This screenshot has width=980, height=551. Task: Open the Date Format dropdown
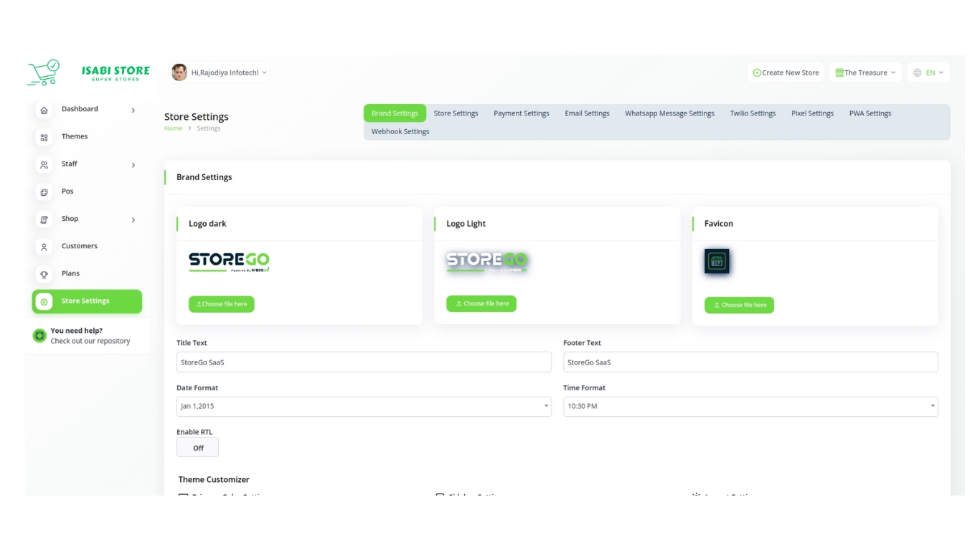pos(364,407)
